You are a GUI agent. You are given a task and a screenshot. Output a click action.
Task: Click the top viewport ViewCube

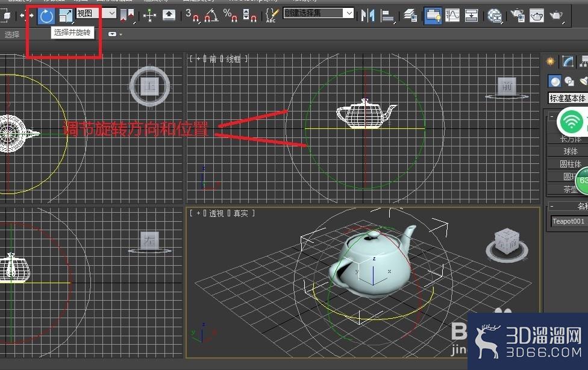pyautogui.click(x=149, y=87)
